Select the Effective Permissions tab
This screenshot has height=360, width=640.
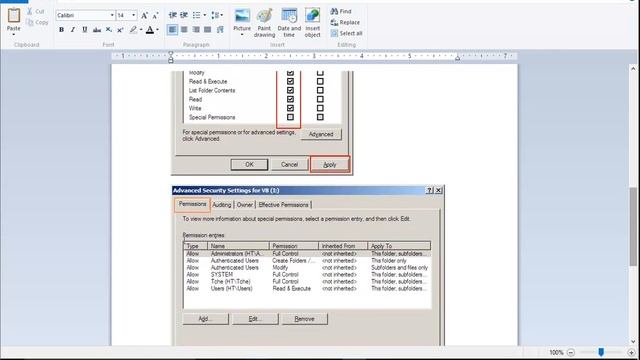[x=283, y=205]
